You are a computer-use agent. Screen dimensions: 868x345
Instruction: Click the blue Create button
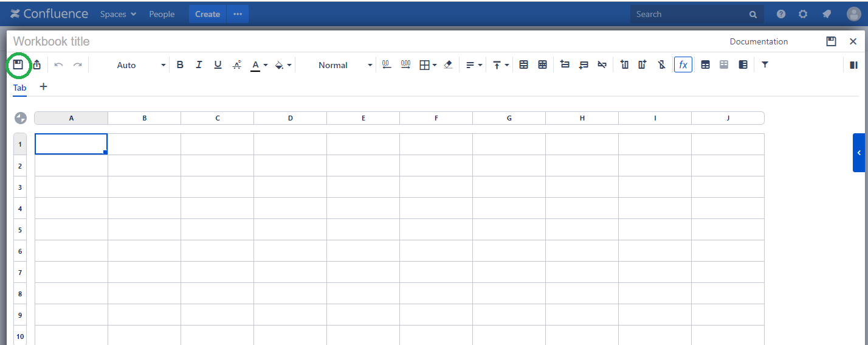coord(207,14)
